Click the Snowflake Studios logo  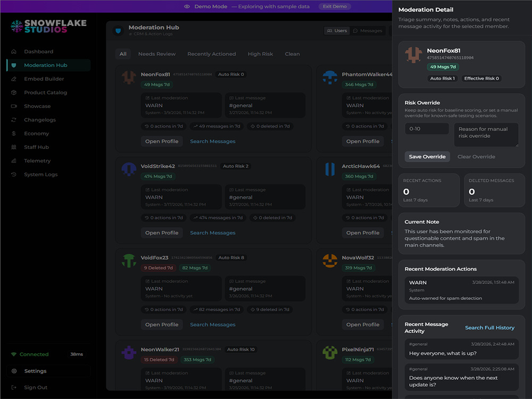(48, 26)
